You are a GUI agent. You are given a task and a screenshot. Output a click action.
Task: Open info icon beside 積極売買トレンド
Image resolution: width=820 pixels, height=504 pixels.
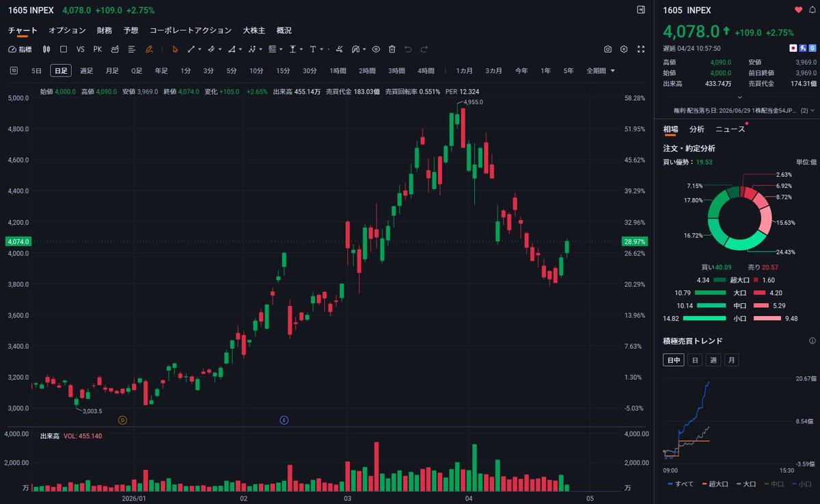click(812, 341)
